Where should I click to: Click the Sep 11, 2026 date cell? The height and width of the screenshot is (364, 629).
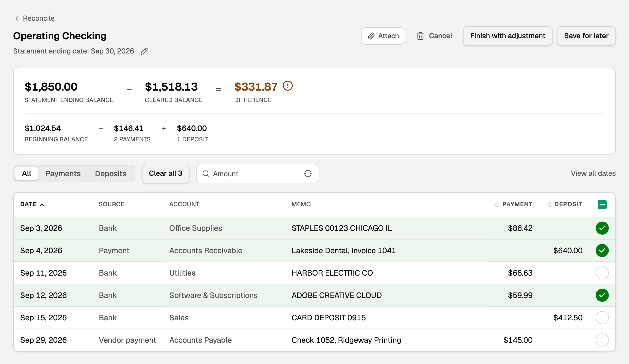[43, 273]
